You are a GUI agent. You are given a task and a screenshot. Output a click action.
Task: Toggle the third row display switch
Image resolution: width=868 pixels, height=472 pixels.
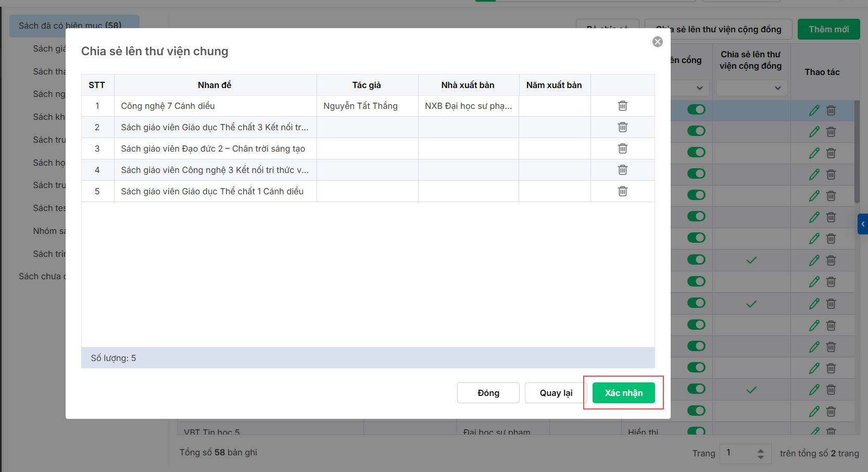696,152
